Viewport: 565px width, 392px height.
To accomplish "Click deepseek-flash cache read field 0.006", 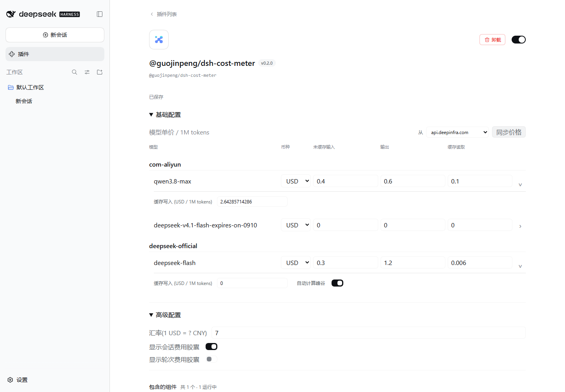I will [480, 263].
